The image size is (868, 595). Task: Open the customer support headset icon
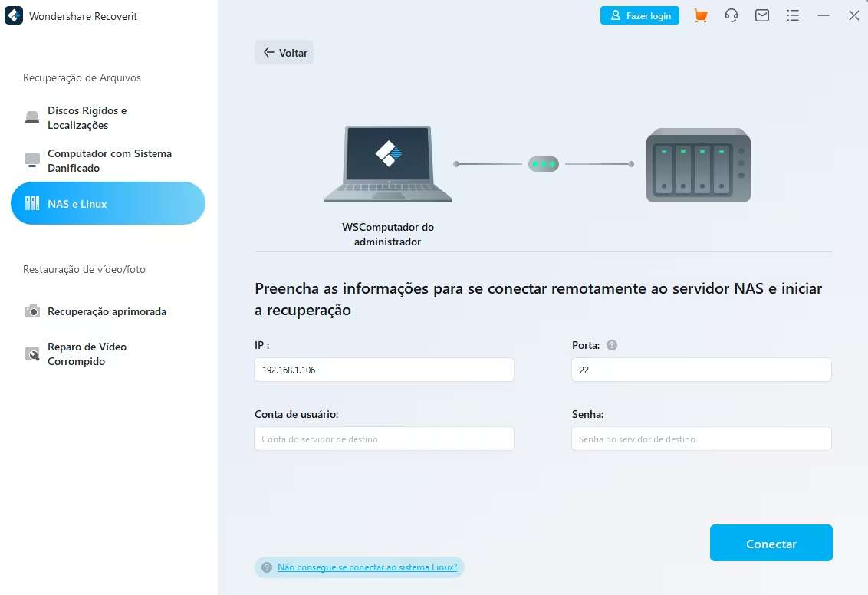(x=732, y=15)
